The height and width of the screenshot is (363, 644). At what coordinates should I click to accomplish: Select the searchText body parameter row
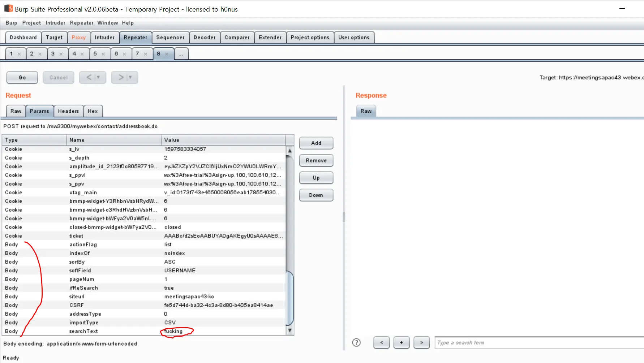144,331
